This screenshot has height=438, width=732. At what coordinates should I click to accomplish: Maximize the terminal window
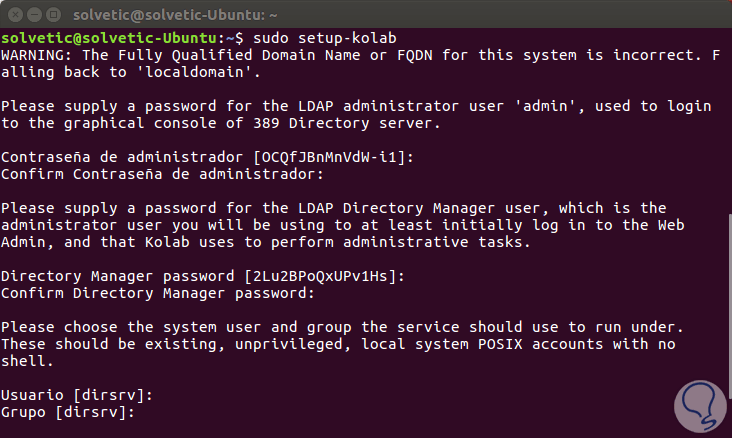53,15
